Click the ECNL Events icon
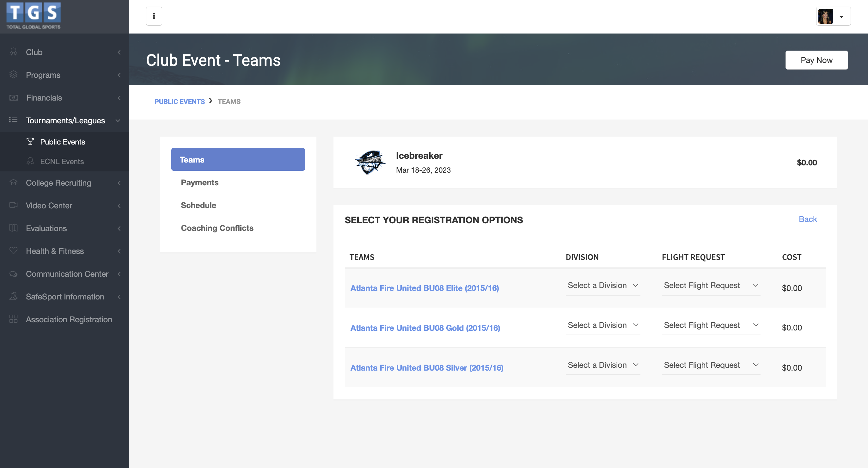Viewport: 868px width, 468px height. tap(30, 161)
